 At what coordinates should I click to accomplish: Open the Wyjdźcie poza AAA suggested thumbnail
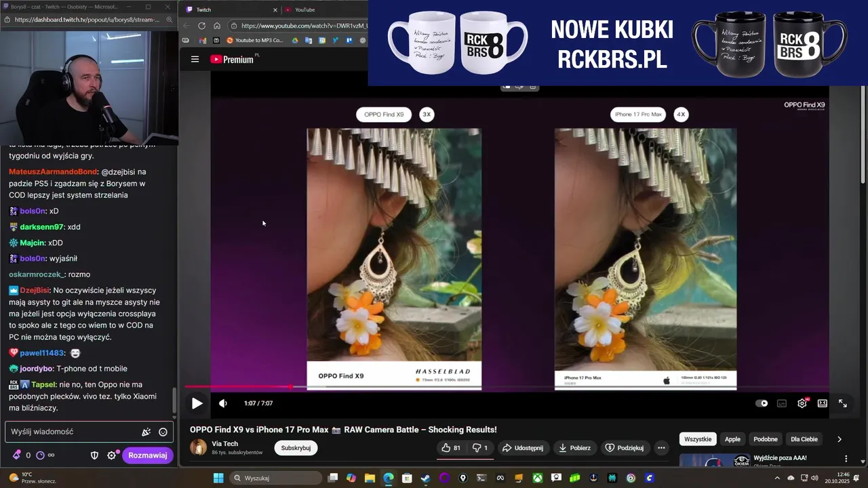[715, 460]
